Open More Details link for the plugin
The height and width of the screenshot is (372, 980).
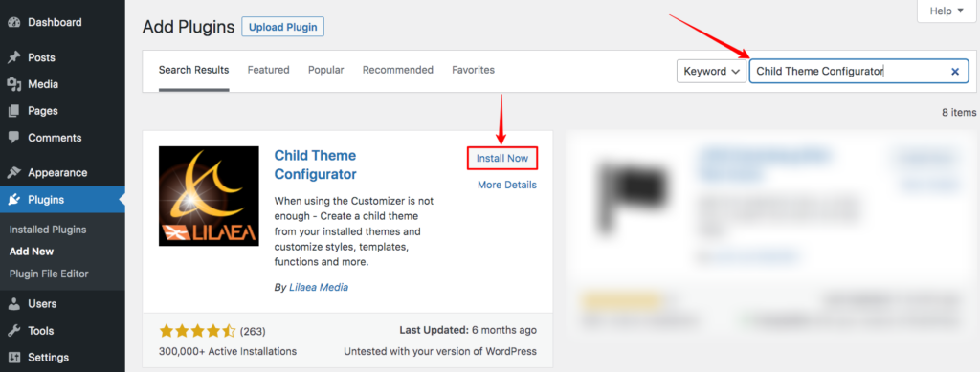(x=507, y=185)
